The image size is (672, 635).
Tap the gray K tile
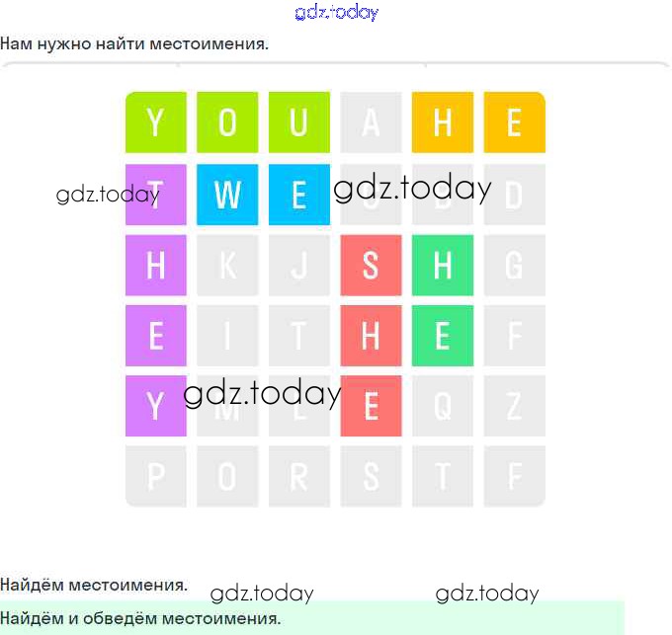point(227,265)
